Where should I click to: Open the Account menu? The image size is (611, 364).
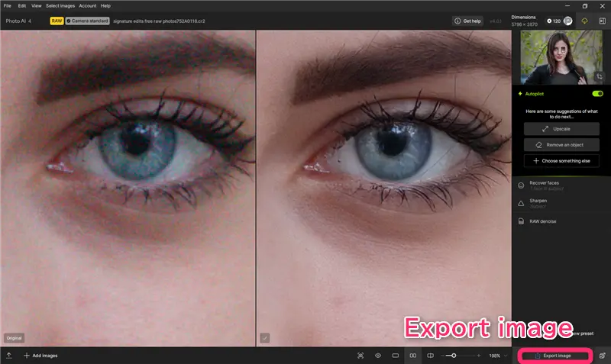click(x=87, y=6)
